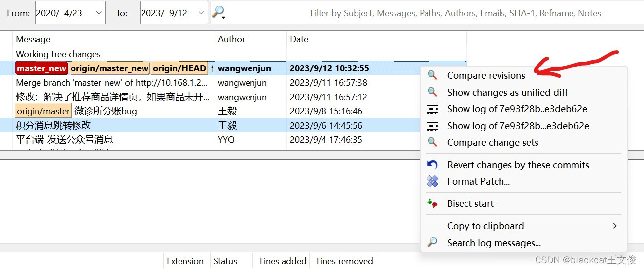Focus the log filter text box
The width and height of the screenshot is (644, 269).
(x=434, y=13)
